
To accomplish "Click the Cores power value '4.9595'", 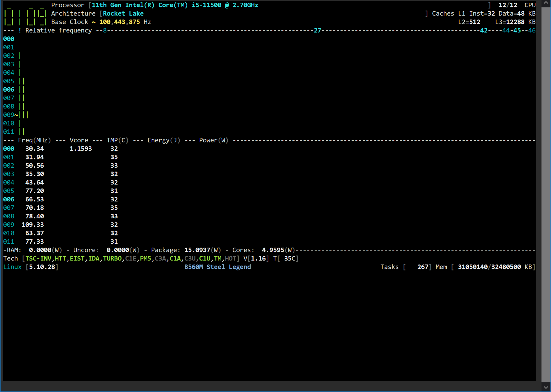I will tap(273, 250).
